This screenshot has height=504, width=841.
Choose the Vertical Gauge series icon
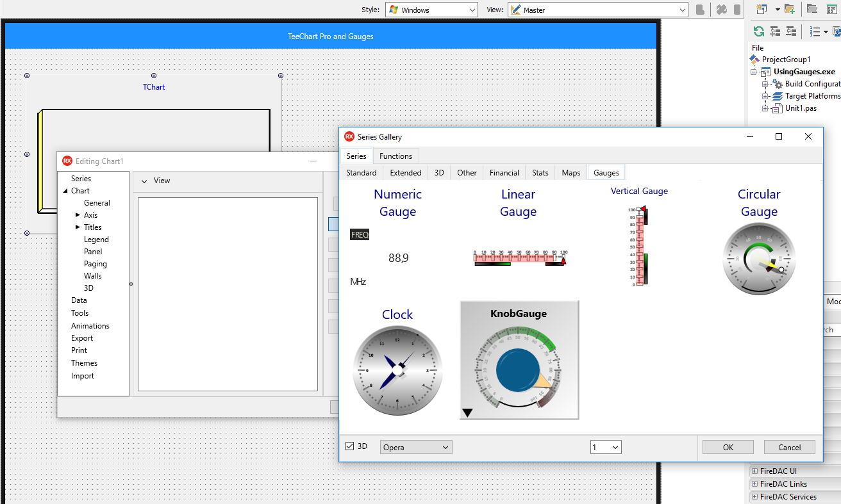pyautogui.click(x=640, y=245)
